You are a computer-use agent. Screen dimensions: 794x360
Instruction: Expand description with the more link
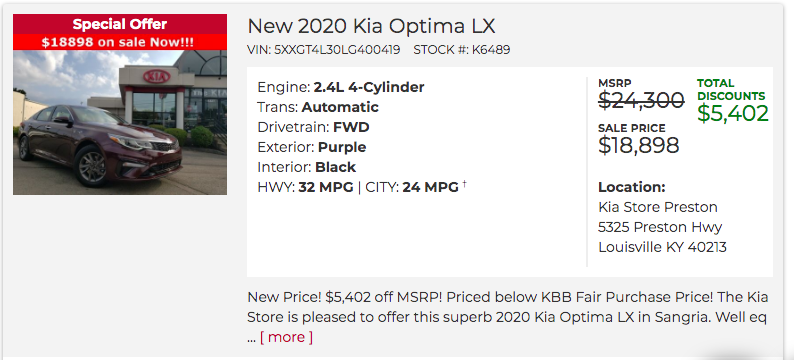[x=286, y=337]
